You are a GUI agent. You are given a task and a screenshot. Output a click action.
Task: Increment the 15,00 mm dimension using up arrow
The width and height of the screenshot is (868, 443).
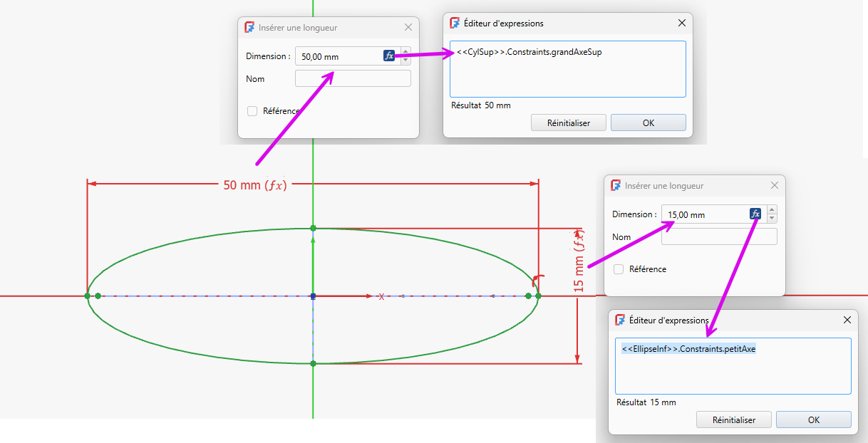point(772,209)
